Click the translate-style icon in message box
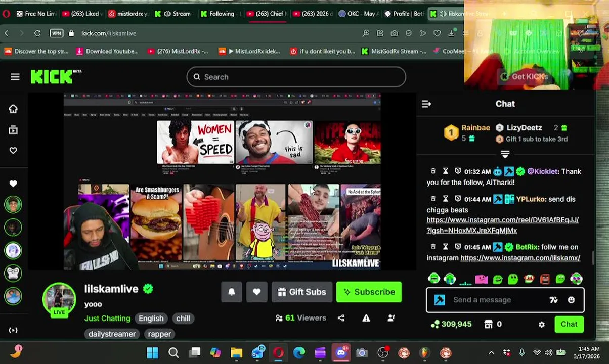 tap(554, 300)
